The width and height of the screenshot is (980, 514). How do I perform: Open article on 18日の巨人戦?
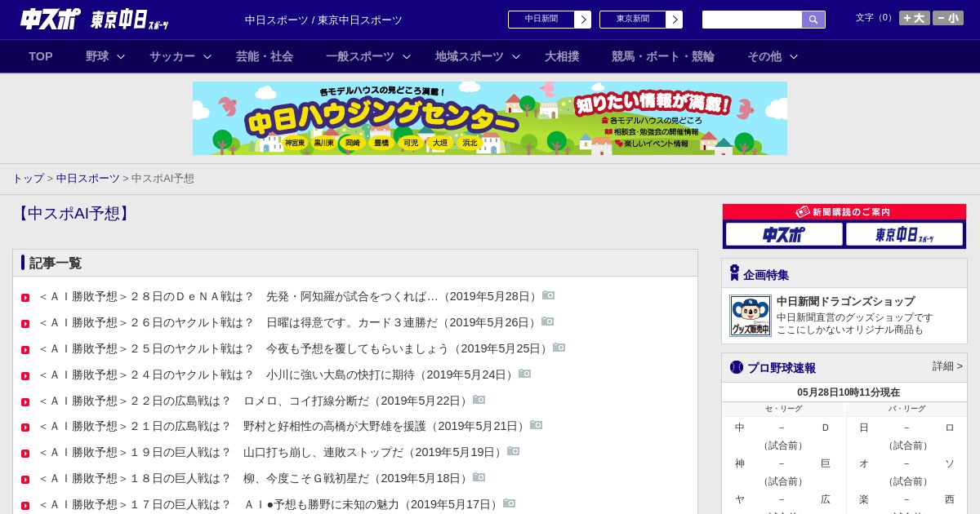(x=255, y=478)
